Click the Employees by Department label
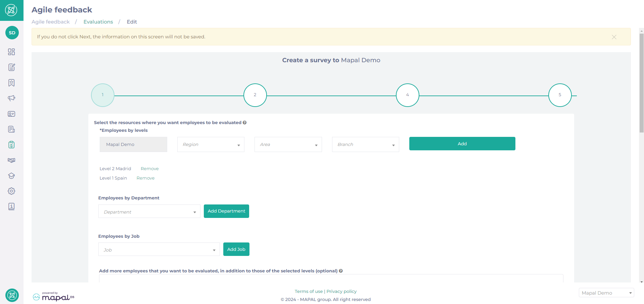 (x=129, y=198)
